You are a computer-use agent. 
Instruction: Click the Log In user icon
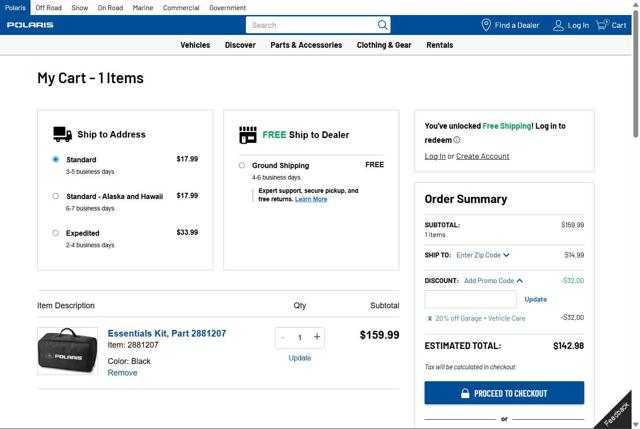click(559, 25)
